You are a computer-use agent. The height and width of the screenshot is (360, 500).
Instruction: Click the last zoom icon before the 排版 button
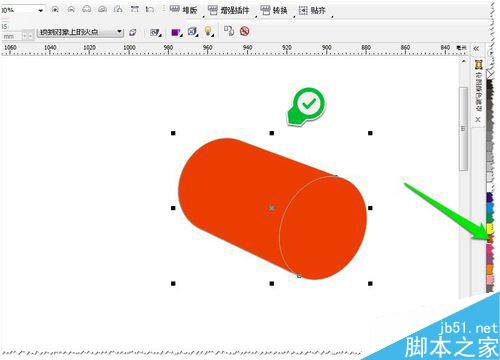(x=150, y=10)
